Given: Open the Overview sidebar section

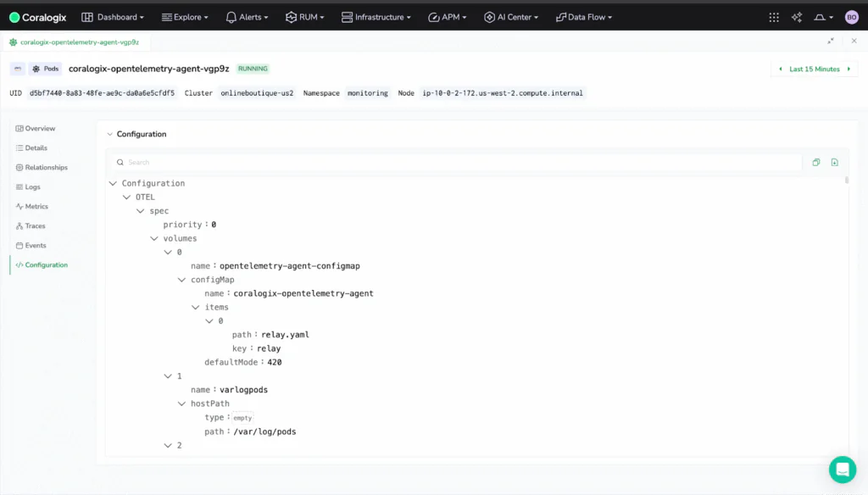Looking at the screenshot, I should point(36,129).
